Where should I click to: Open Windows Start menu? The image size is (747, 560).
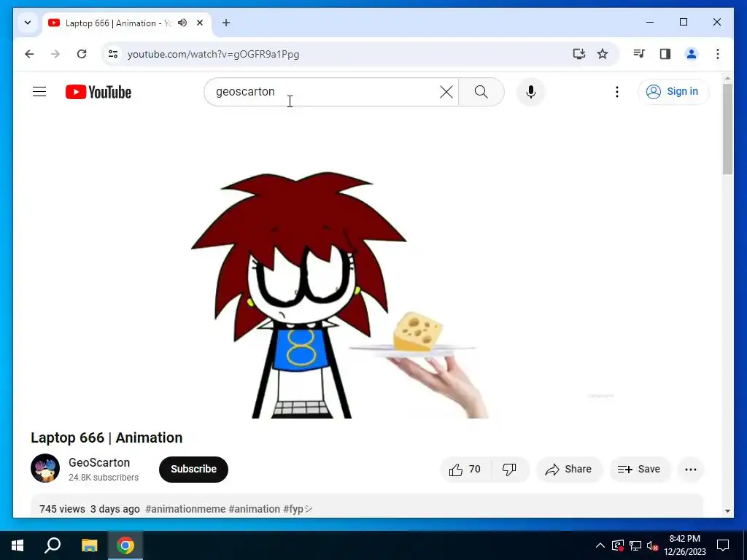18,545
